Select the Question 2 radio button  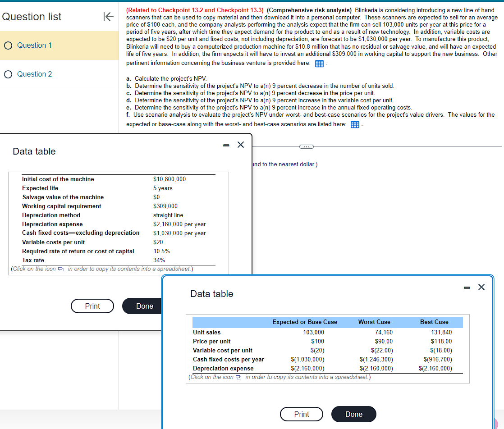8,74
